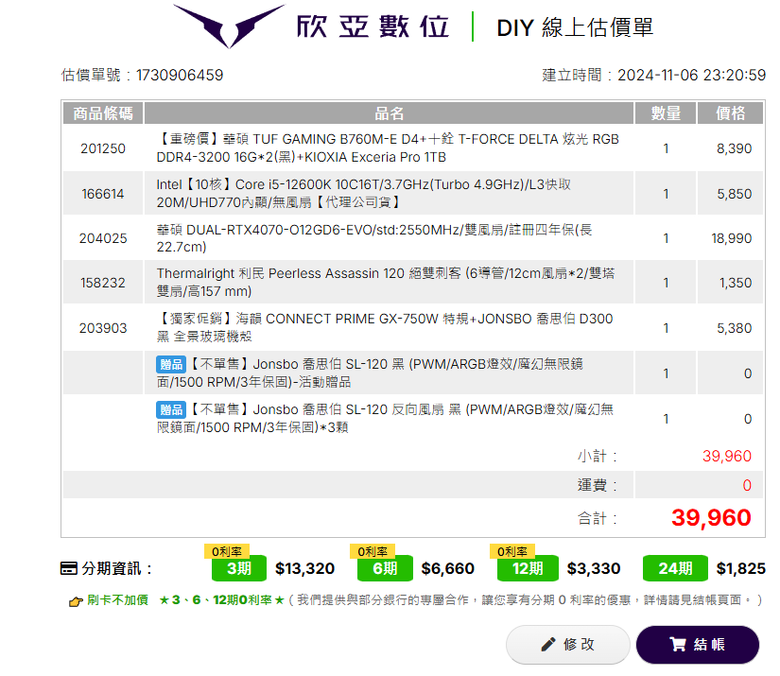Click the price 1,350

tap(735, 283)
